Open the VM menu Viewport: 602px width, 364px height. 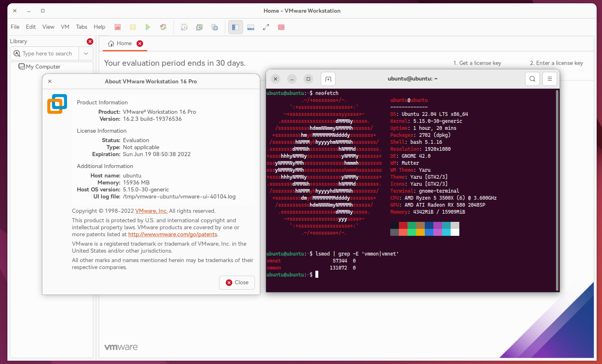[x=65, y=27]
